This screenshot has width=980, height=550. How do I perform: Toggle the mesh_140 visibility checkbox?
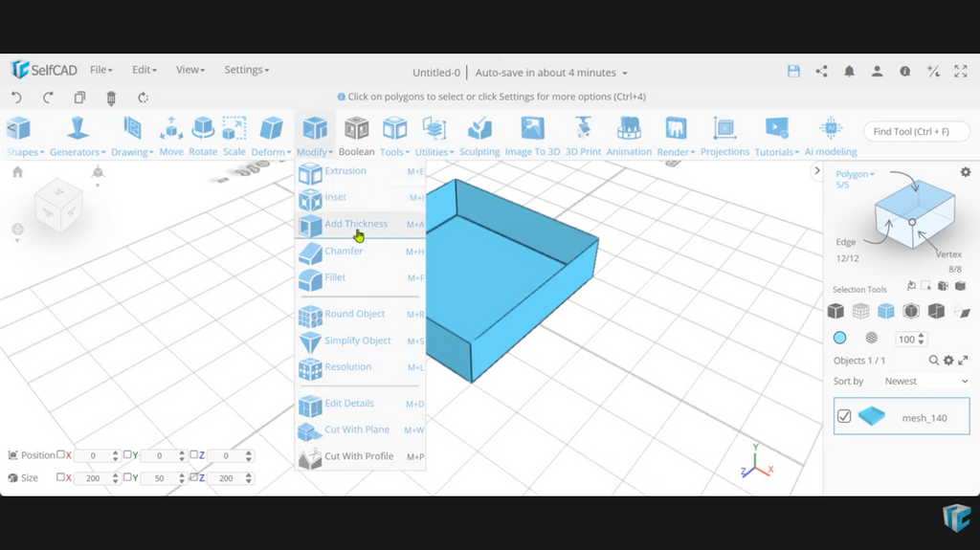[844, 416]
